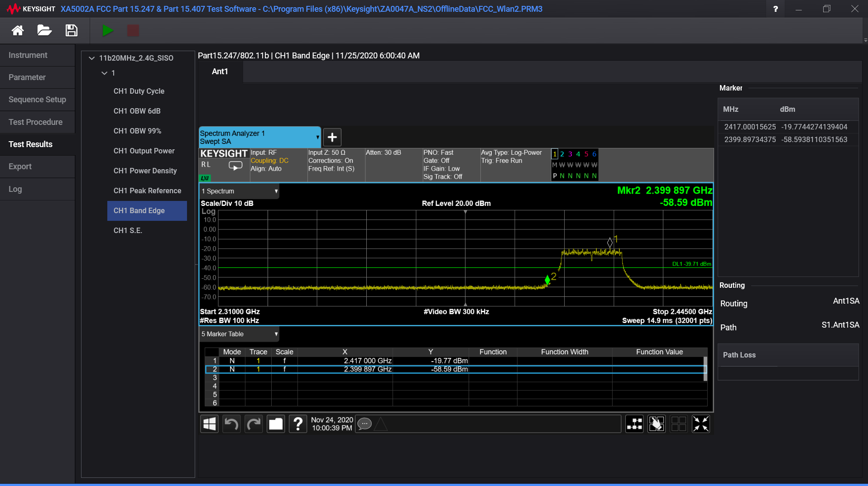Screen dimensions: 868x486
Task: Open the analyzer Windows start icon
Action: coord(209,424)
